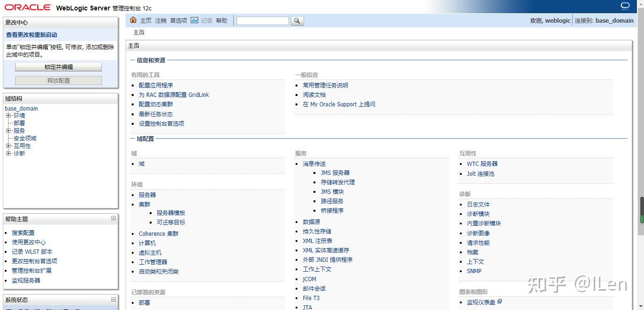
Task: Open 日志文件 link
Action: pos(478,204)
